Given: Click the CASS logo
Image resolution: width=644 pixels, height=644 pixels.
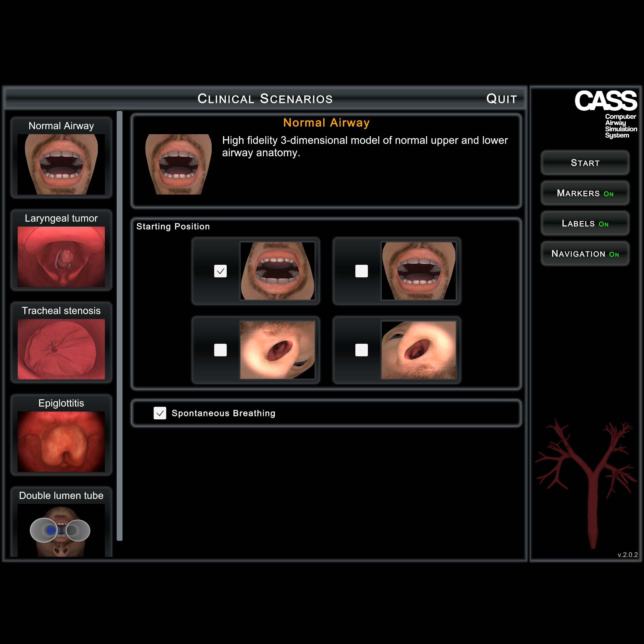Looking at the screenshot, I should [x=605, y=101].
